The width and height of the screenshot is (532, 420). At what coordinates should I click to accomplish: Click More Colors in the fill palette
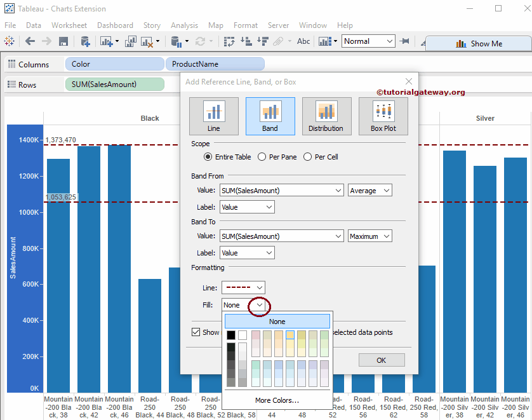point(277,400)
